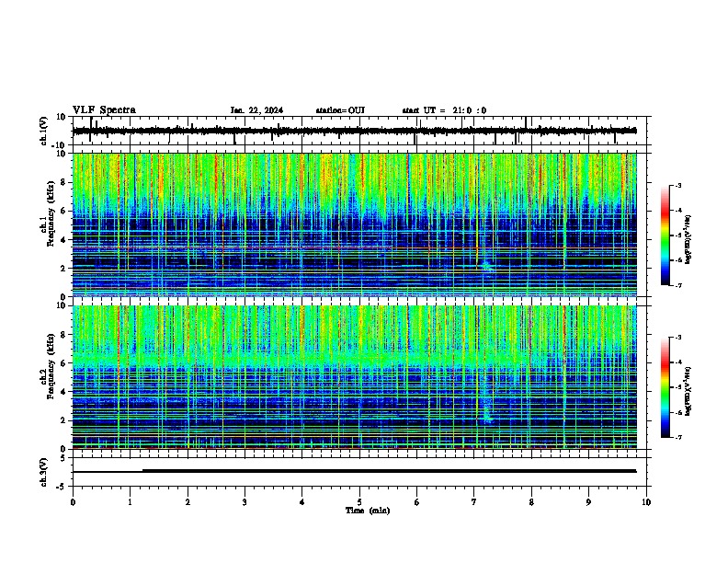The image size is (728, 563).
Task: Click the "start UT = 21:0 :0" text
Action: (x=444, y=110)
